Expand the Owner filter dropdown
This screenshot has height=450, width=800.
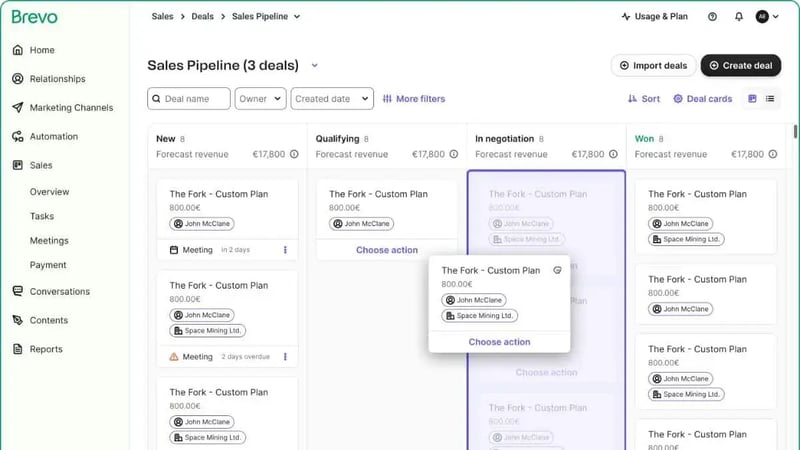tap(260, 99)
